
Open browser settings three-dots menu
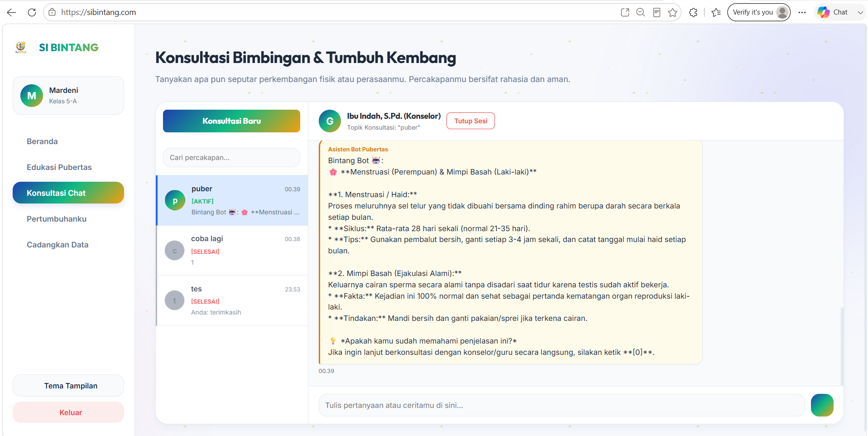[x=802, y=12]
